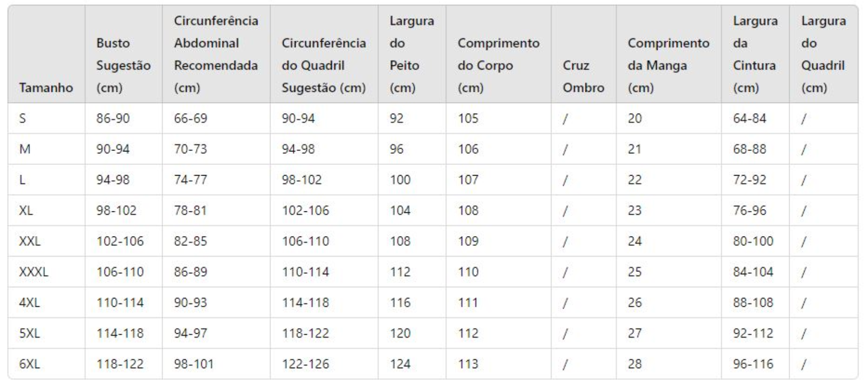Screen dimensions: 868x387
Task: Click body length 111 in 4XL row
Action: tap(468, 302)
